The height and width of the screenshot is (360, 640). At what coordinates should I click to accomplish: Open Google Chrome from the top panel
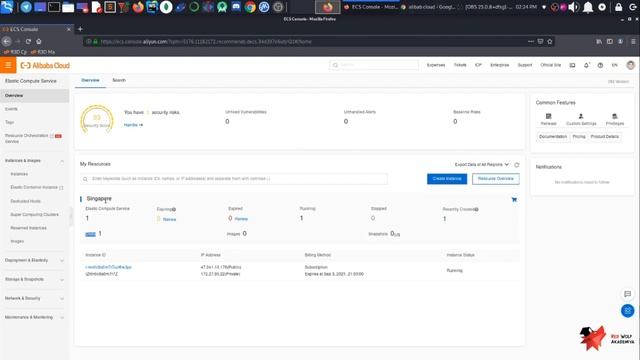tap(250, 7)
